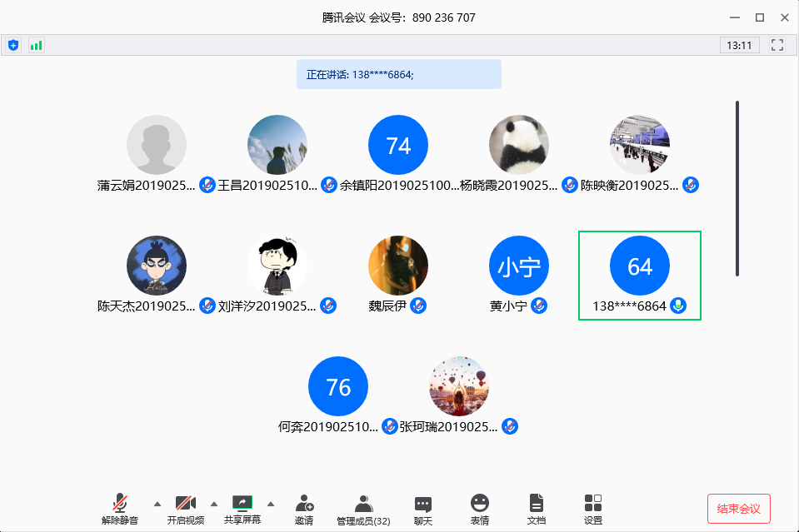This screenshot has height=532, width=799.
Task: Unmute microphone with 解除静音
Action: [x=121, y=509]
